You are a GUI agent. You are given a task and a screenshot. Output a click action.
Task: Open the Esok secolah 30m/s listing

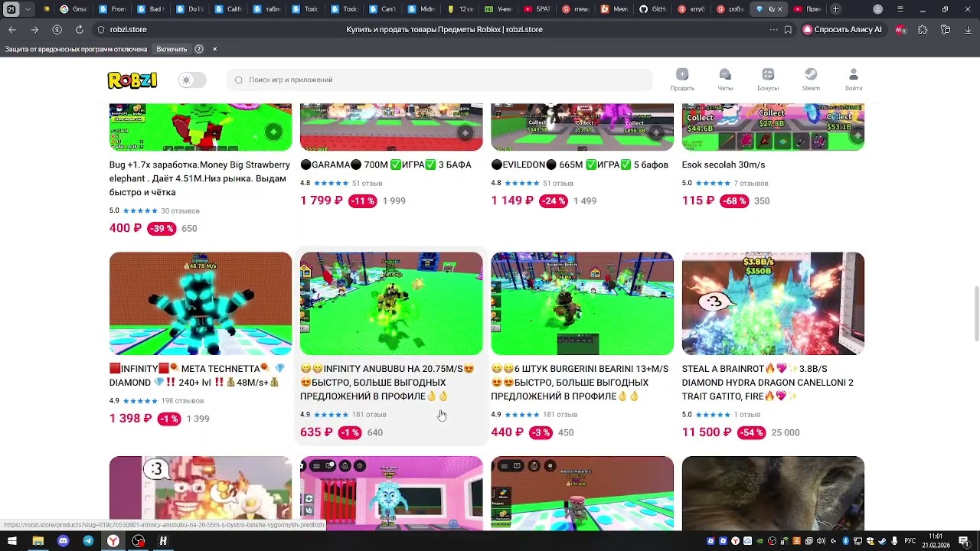coord(724,165)
